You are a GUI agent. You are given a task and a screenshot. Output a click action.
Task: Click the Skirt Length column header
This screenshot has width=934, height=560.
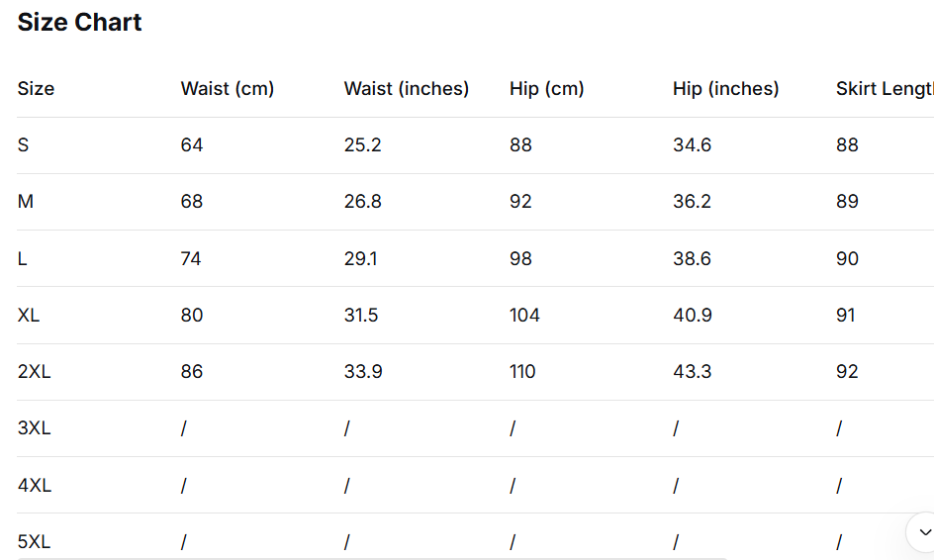tap(884, 89)
